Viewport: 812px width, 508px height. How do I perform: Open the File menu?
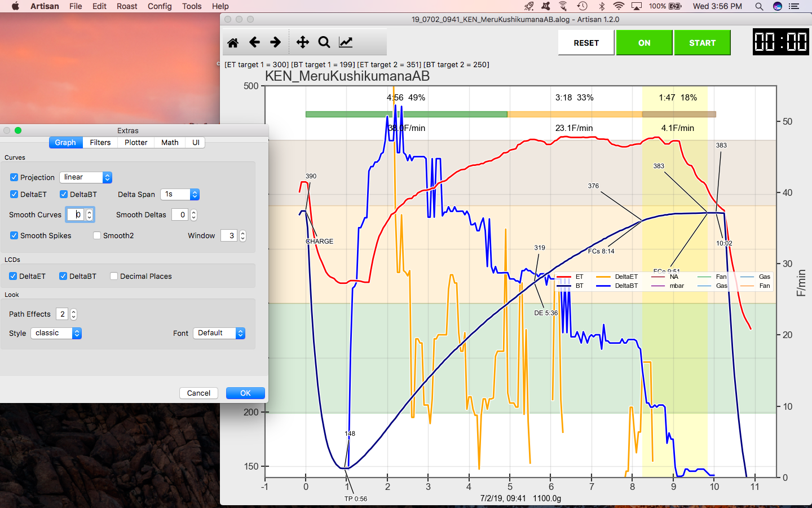click(x=76, y=6)
